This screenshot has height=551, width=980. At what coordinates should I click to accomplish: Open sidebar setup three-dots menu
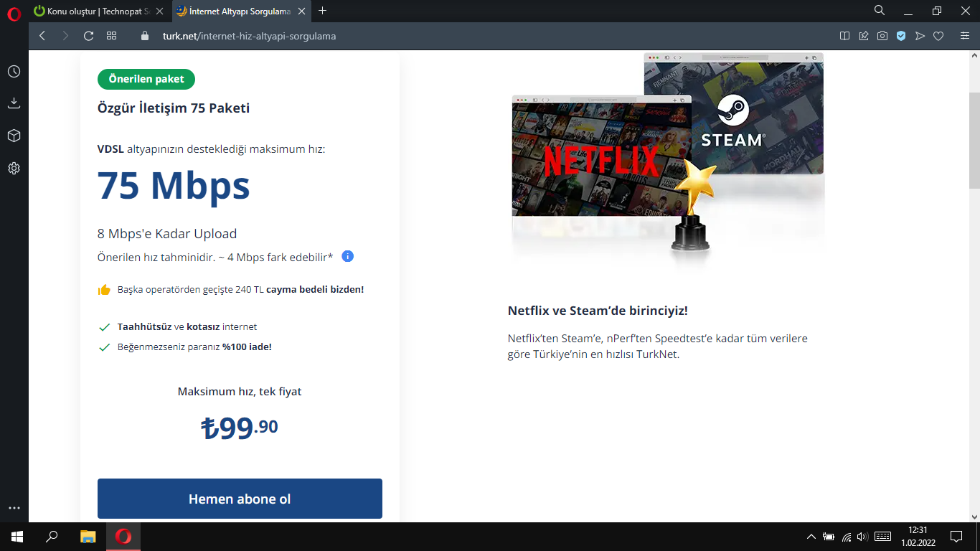tap(14, 508)
